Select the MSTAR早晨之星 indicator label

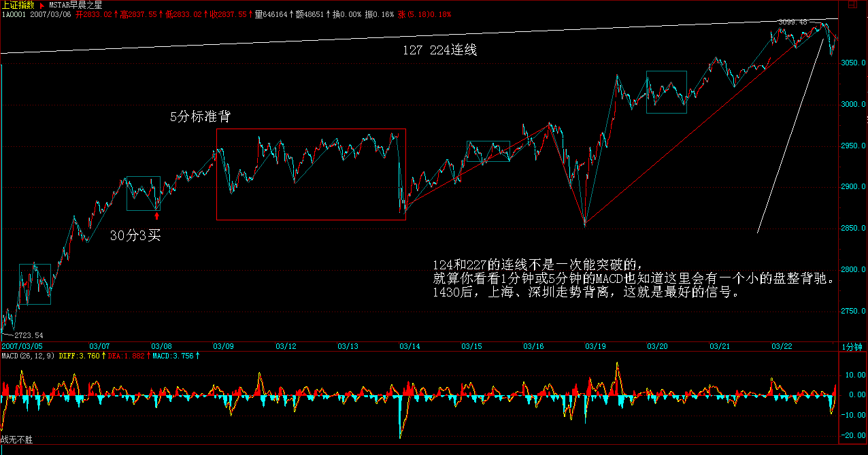click(76, 5)
